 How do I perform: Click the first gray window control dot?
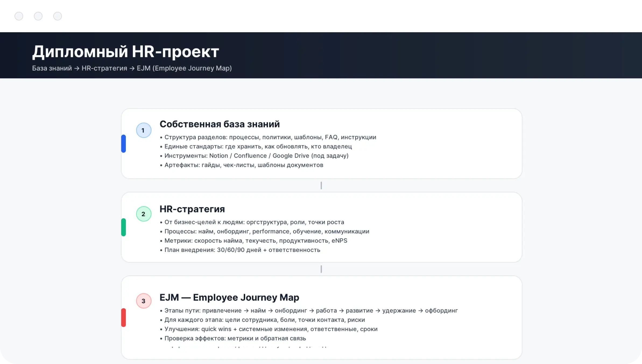[19, 16]
